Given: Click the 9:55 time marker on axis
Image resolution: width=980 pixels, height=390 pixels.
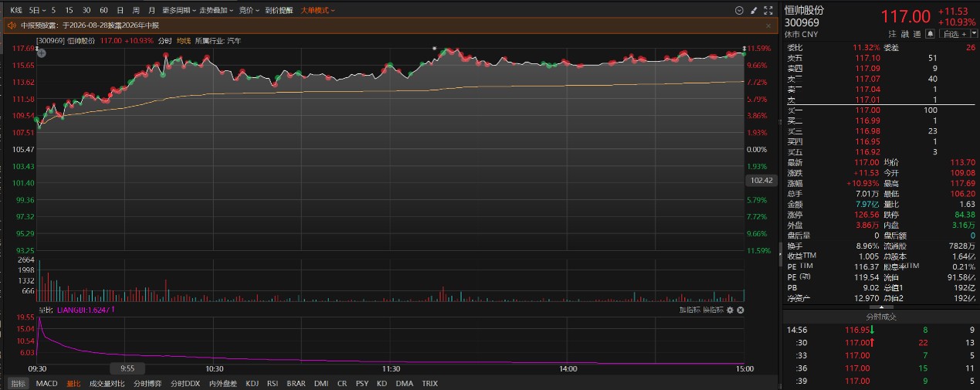Looking at the screenshot, I should 127,368.
